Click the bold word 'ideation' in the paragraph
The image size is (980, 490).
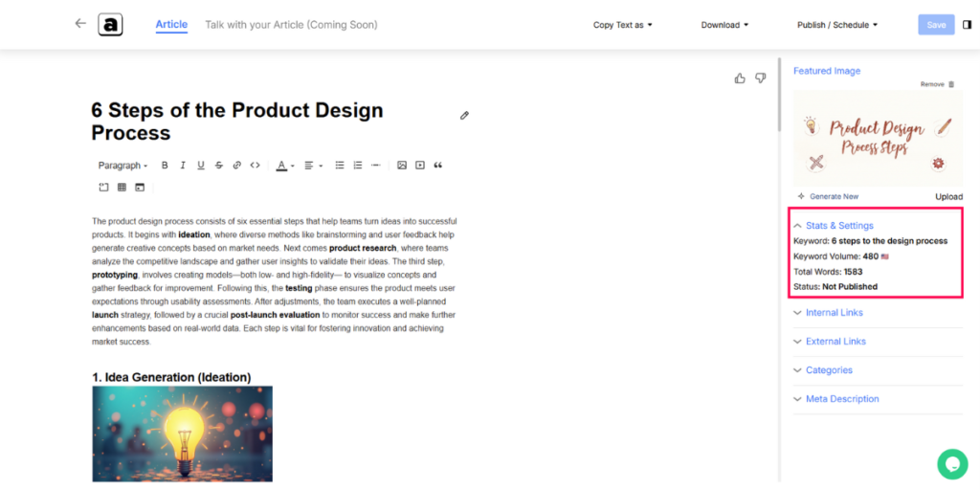click(x=193, y=235)
